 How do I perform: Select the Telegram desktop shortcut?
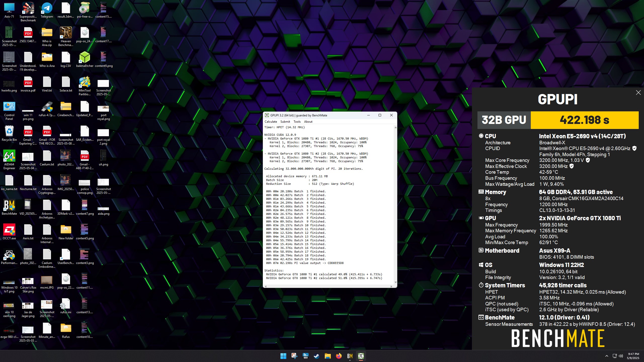point(47,10)
